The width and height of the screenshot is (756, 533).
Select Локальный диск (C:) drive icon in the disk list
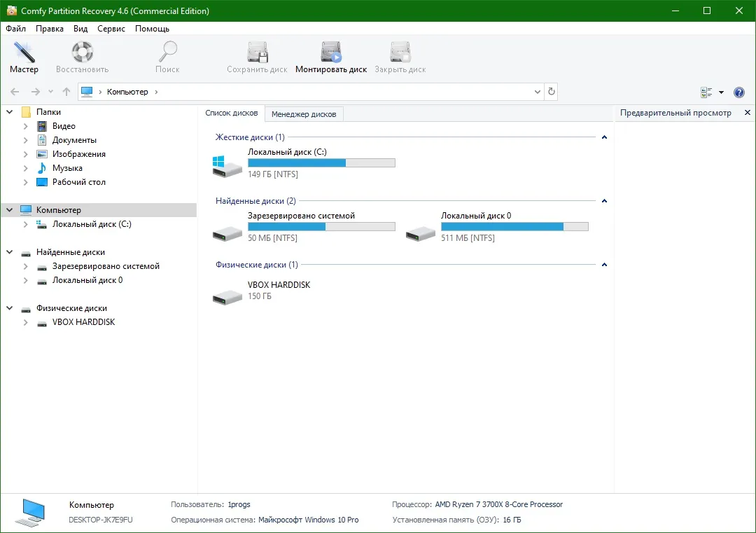coord(227,166)
